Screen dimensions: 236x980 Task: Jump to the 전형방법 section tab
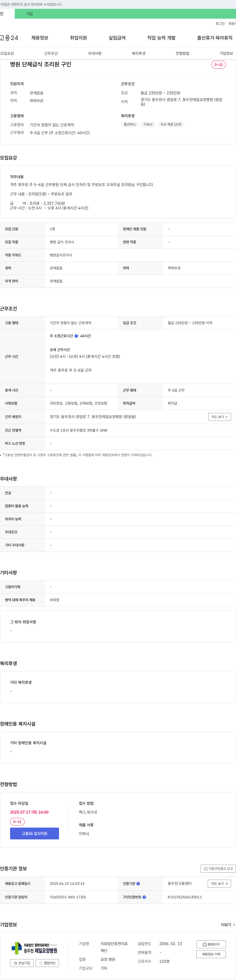[182, 53]
